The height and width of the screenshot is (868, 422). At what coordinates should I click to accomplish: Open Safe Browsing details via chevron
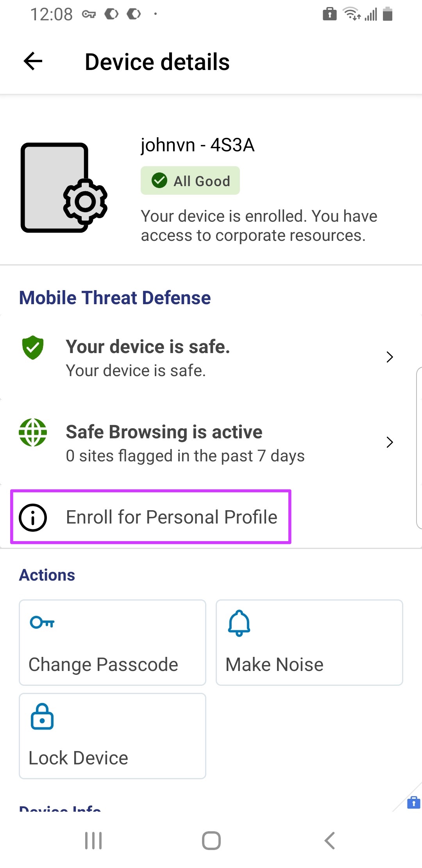tap(390, 442)
